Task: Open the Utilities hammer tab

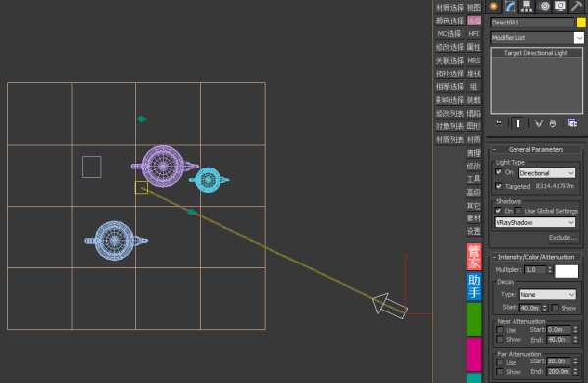Action: [576, 6]
